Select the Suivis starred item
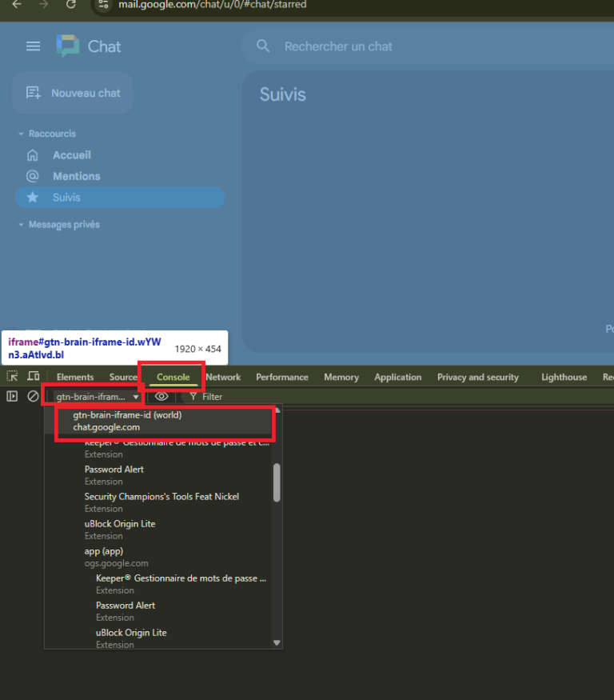 point(120,198)
